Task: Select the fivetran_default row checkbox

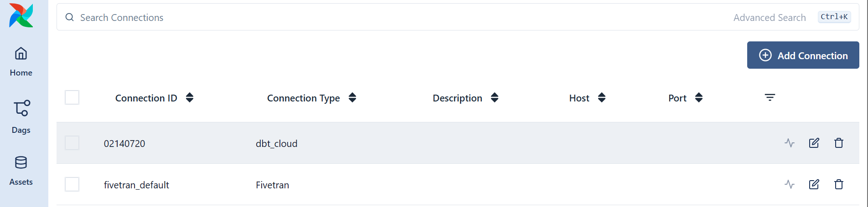Action: (x=72, y=184)
